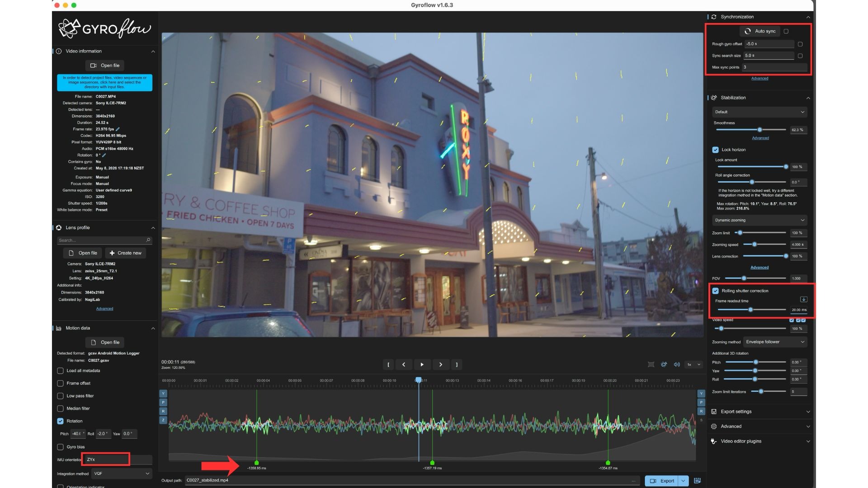Run Auto sync

760,31
